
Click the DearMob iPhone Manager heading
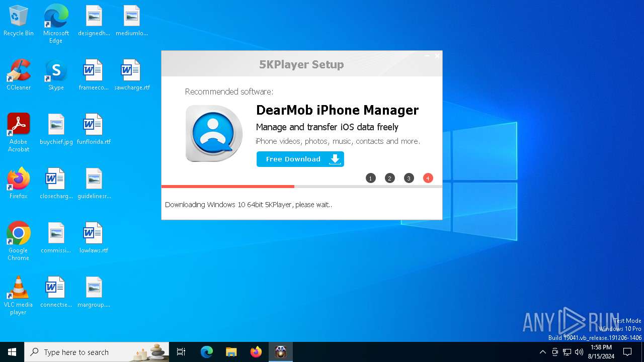tap(338, 110)
